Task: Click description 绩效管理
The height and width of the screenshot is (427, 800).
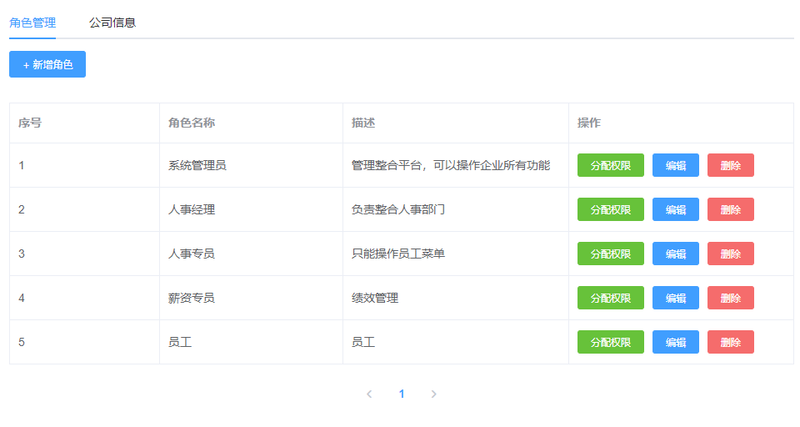Action: [374, 298]
